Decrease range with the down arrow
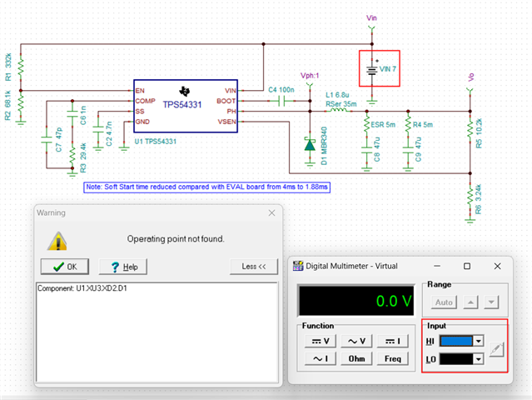Image resolution: width=532 pixels, height=400 pixels. click(x=491, y=302)
